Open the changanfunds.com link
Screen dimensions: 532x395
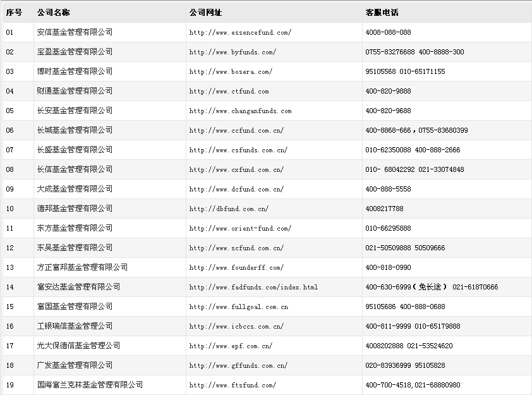240,111
